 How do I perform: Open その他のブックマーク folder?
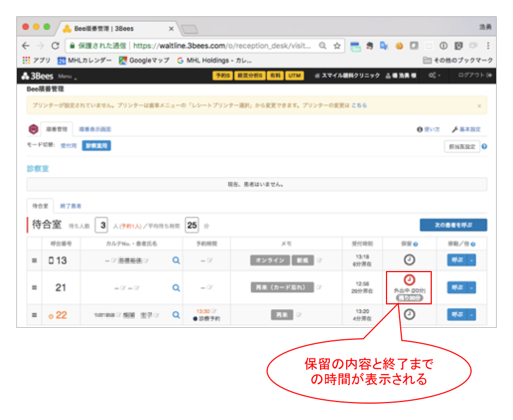(458, 60)
